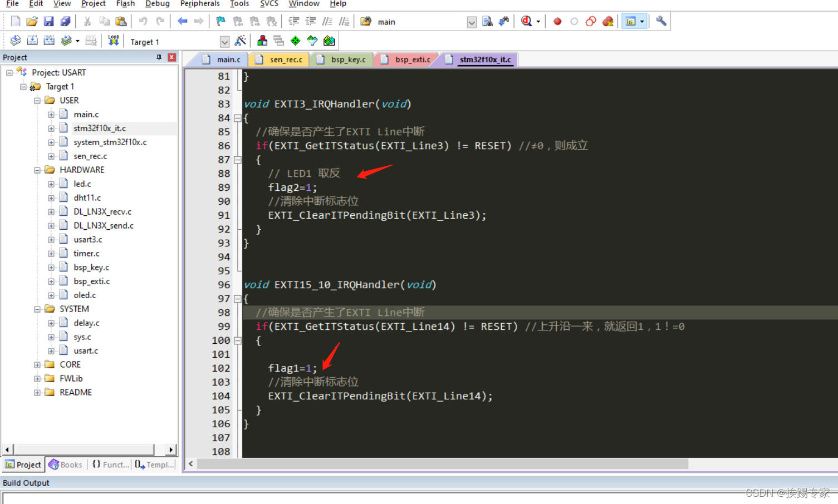838x504 pixels.
Task: Collapse the HARDWARE folder
Action: [x=37, y=170]
